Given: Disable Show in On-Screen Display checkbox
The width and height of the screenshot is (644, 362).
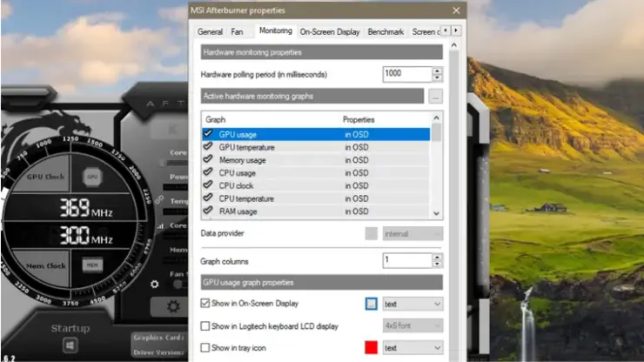Looking at the screenshot, I should pos(205,303).
